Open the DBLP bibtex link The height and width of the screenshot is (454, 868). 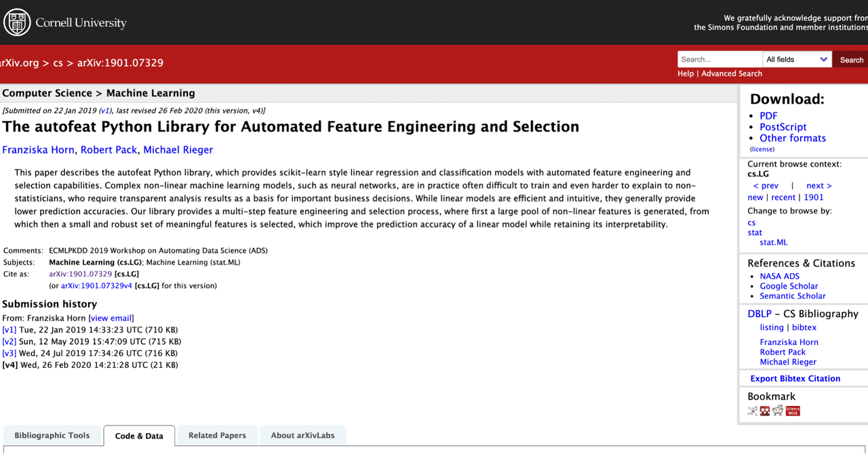coord(804,327)
